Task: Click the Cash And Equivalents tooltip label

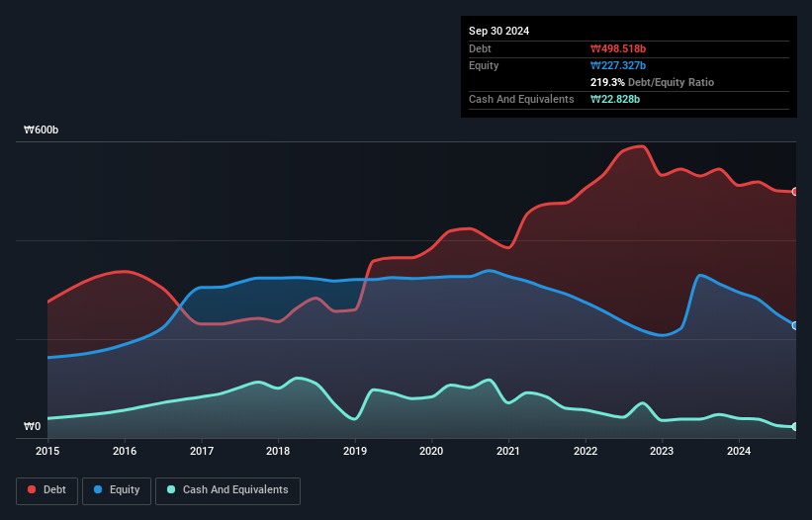Action: (521, 99)
